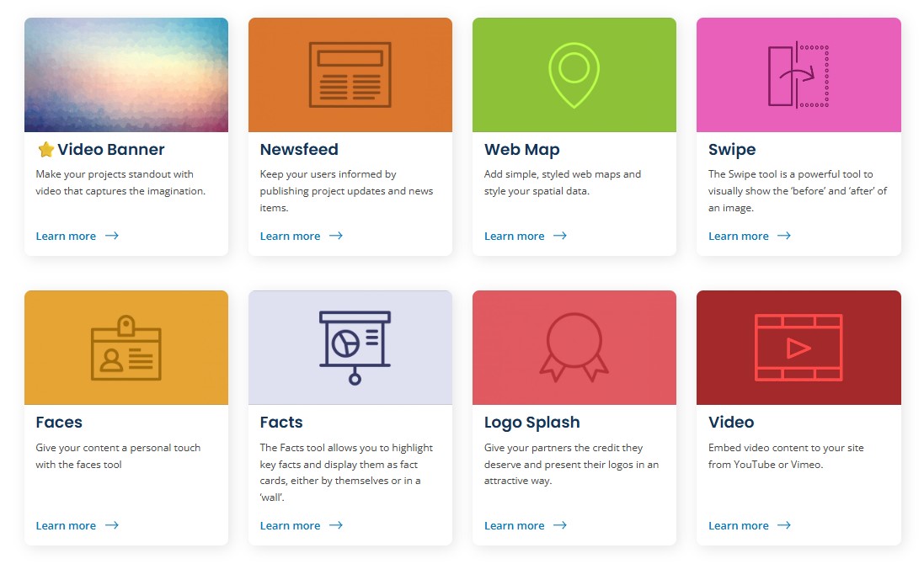Open Learn more on the Web Map card
Image resolution: width=924 pixels, height=564 pixels.
(514, 236)
